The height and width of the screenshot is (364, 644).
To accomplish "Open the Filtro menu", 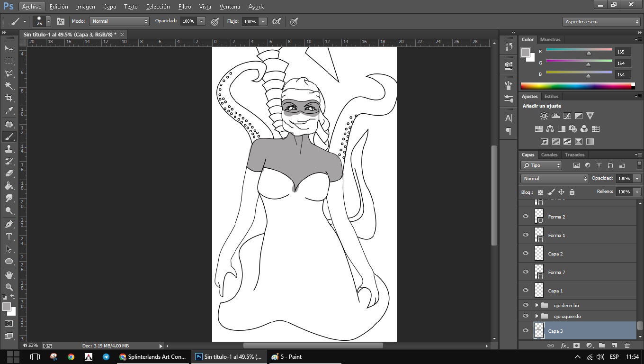I will tap(185, 7).
